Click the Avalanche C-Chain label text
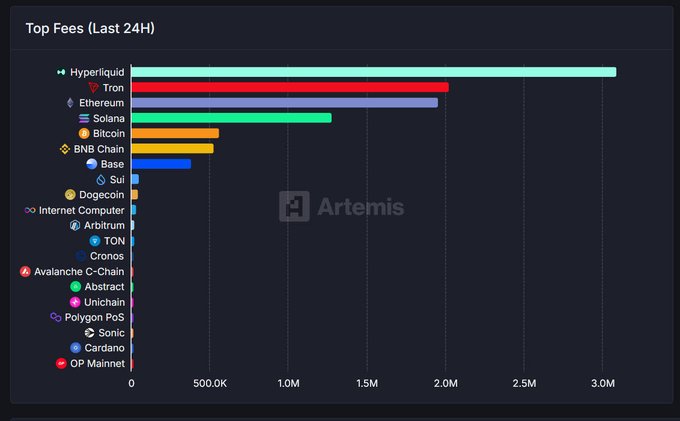 tap(79, 271)
